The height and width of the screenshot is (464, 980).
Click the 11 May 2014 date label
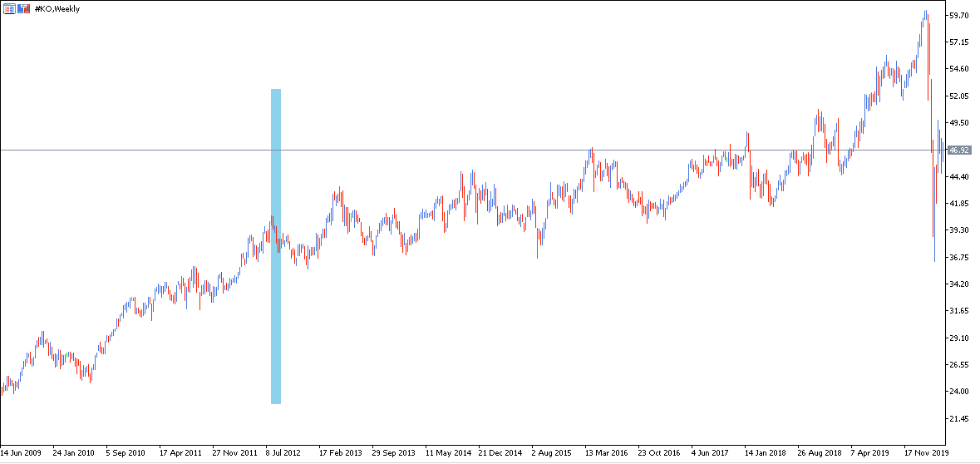448,452
